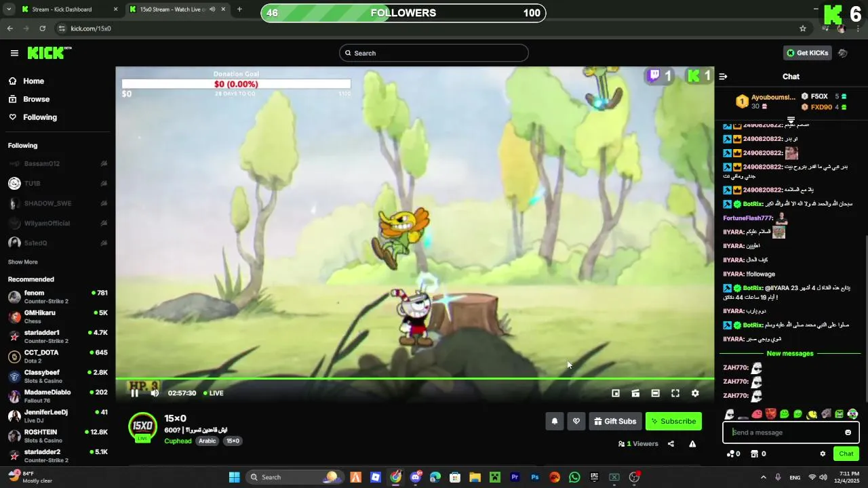868x488 pixels.
Task: Open the emoji picker in message box
Action: pos(848,432)
